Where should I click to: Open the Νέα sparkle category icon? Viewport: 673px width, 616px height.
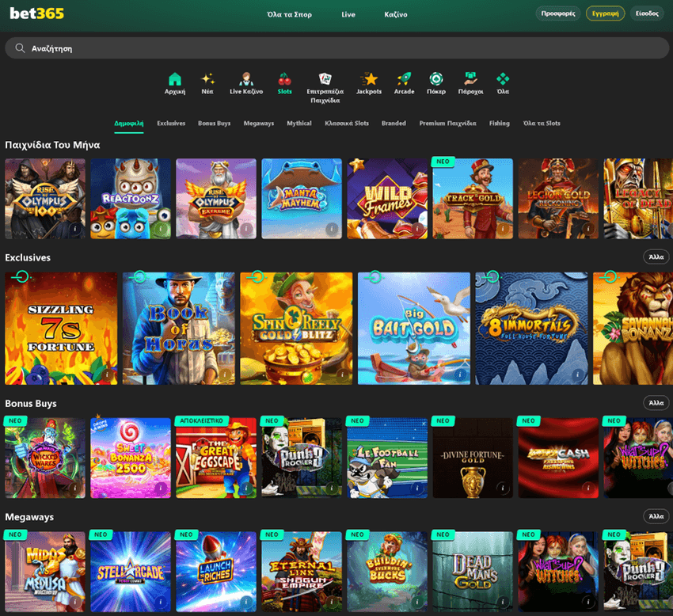(x=207, y=79)
